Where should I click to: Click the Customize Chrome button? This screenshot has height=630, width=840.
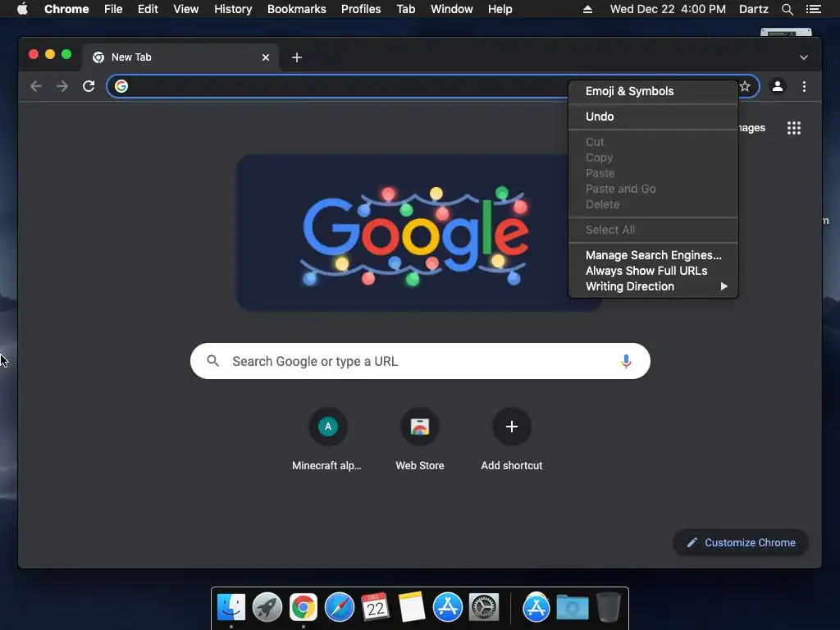741,543
